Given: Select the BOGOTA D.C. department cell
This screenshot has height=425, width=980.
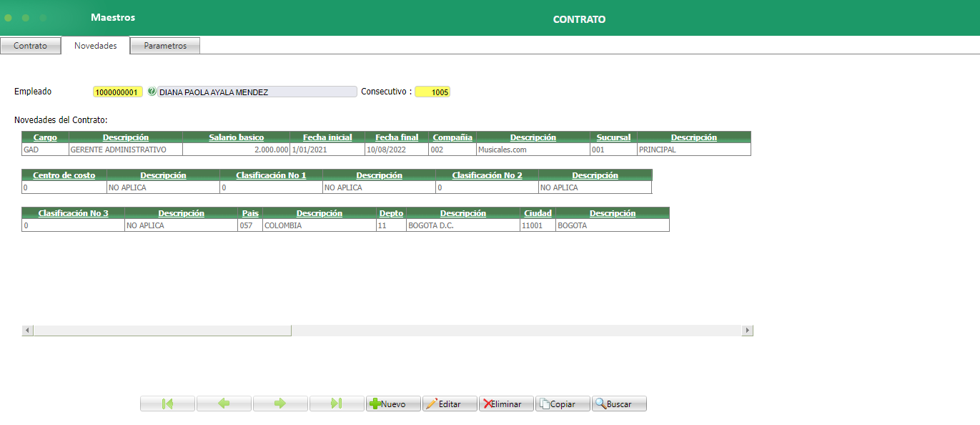Looking at the screenshot, I should (462, 225).
